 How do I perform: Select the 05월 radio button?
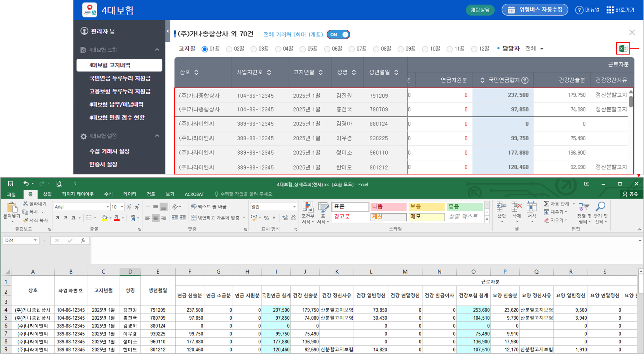pyautogui.click(x=303, y=49)
